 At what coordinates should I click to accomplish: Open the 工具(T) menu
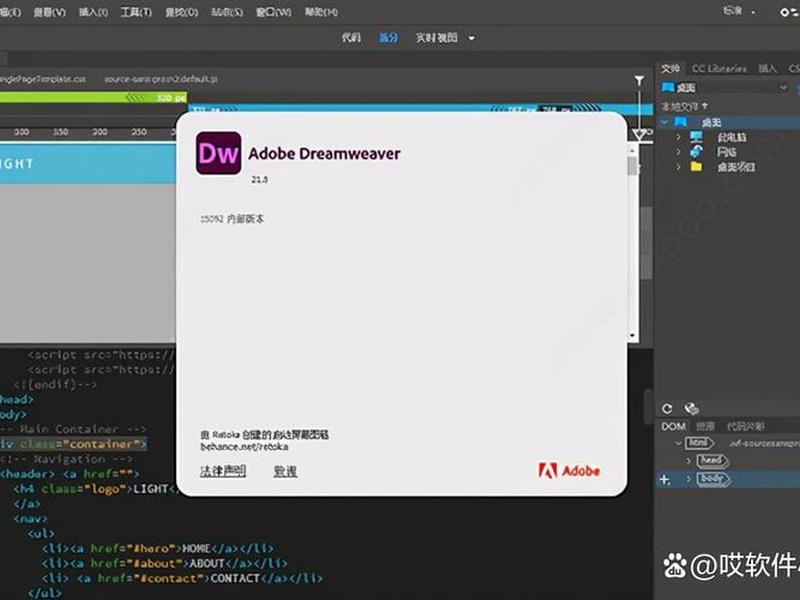(136, 12)
